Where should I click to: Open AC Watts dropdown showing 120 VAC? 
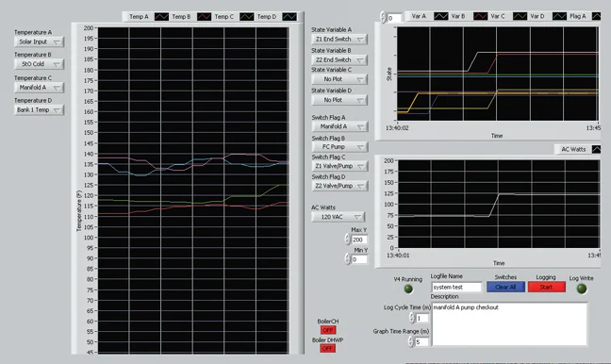click(338, 217)
